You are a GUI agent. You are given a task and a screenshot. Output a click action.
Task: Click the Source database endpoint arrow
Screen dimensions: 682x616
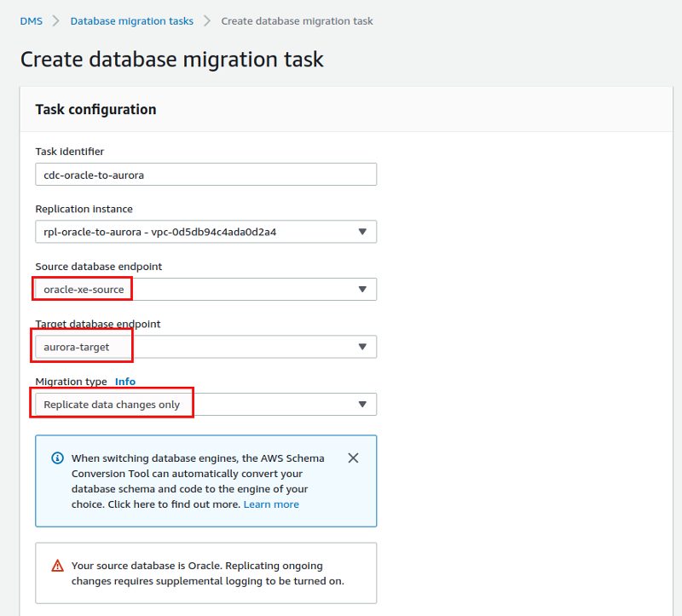(x=362, y=289)
